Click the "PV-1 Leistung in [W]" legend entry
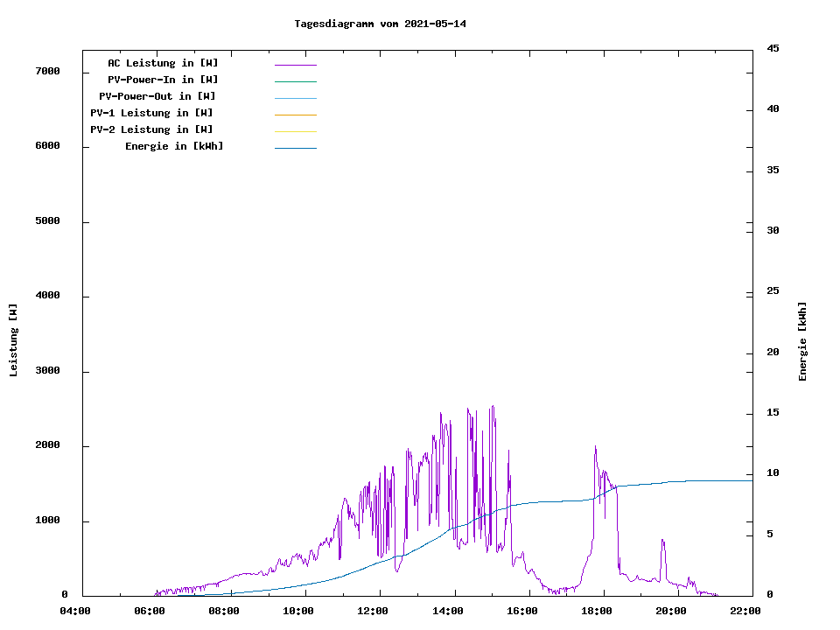Image resolution: width=840 pixels, height=630 pixels. [x=151, y=113]
